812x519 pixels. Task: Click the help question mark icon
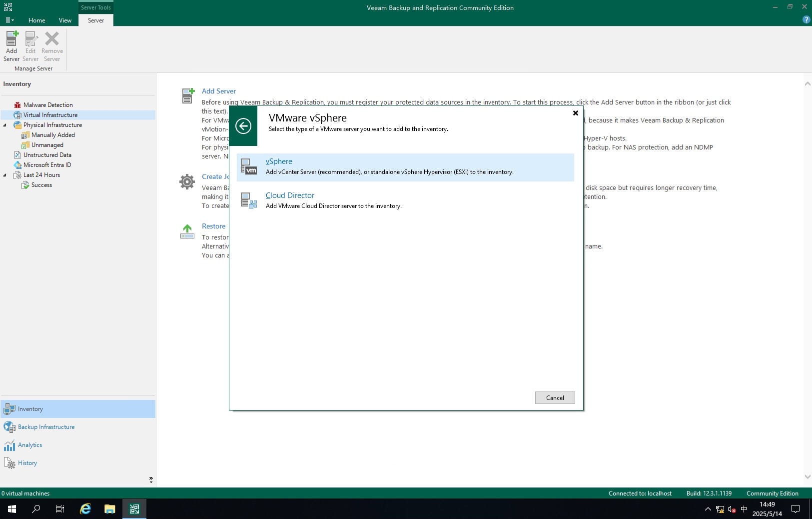806,19
